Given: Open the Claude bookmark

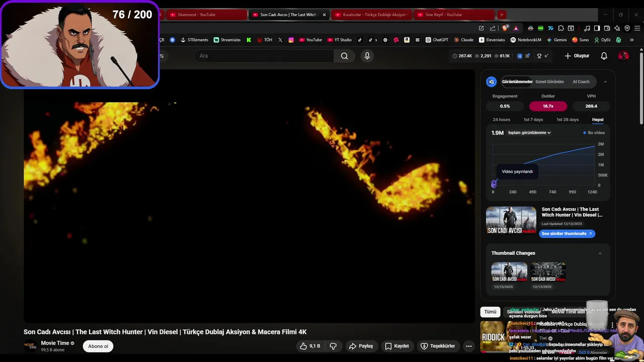Looking at the screenshot, I should pyautogui.click(x=463, y=40).
